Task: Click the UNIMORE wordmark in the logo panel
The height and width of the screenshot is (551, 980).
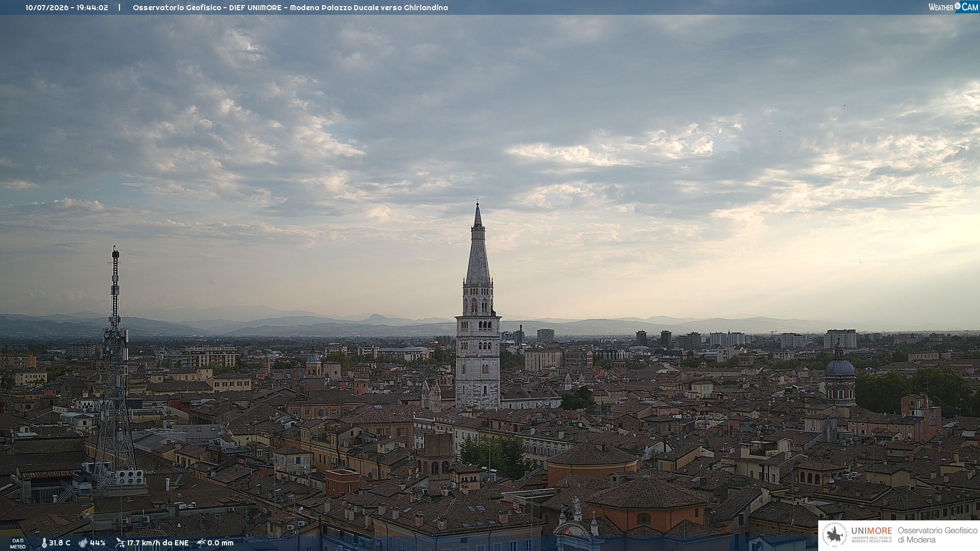Action: [871, 531]
